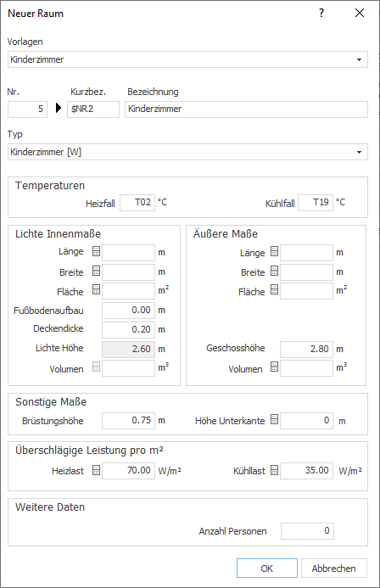
Task: Open calculator for outer Breite field
Action: click(x=274, y=271)
